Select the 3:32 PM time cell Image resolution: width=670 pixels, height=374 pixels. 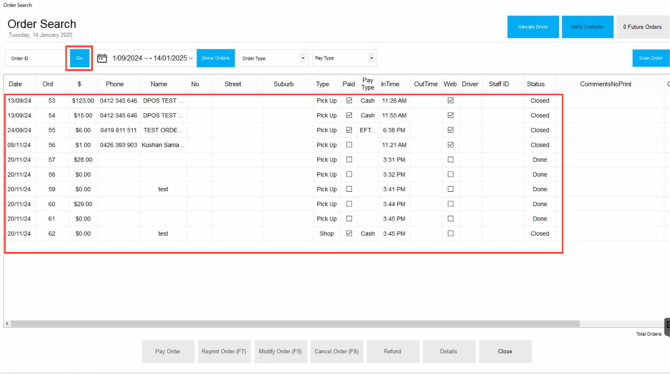point(394,174)
